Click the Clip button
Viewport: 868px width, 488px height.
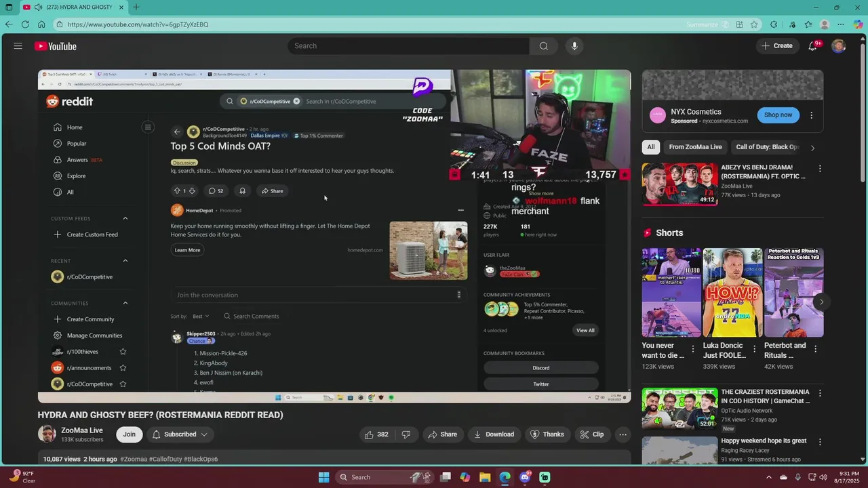[592, 434]
